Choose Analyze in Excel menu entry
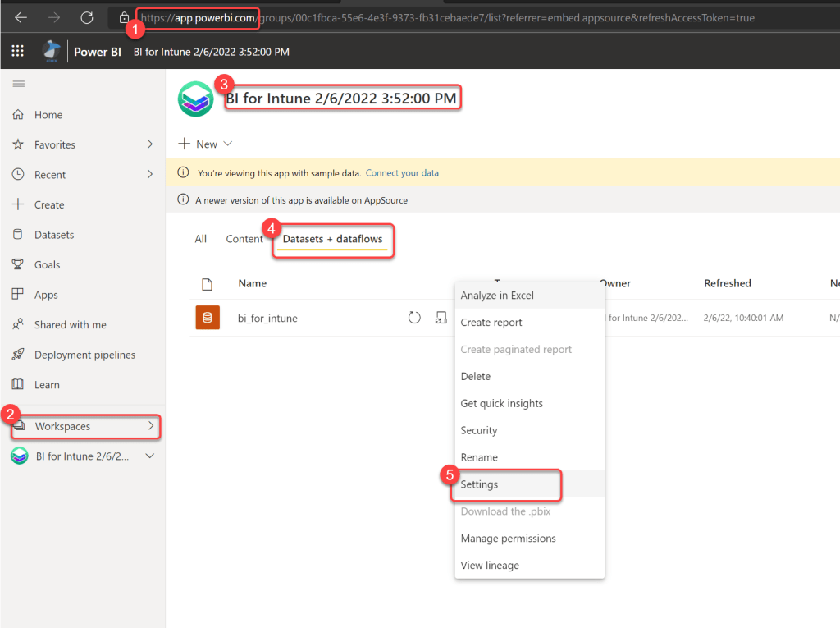Screen dimensions: 840x628 pos(497,296)
